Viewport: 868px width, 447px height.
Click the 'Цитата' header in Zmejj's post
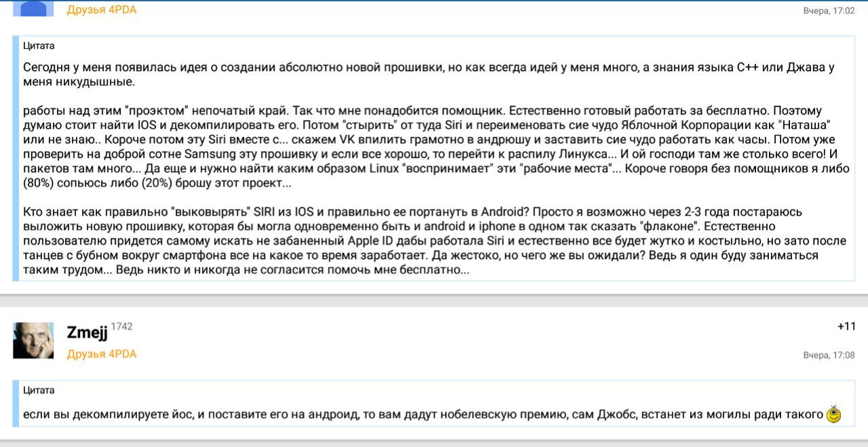pyautogui.click(x=39, y=390)
